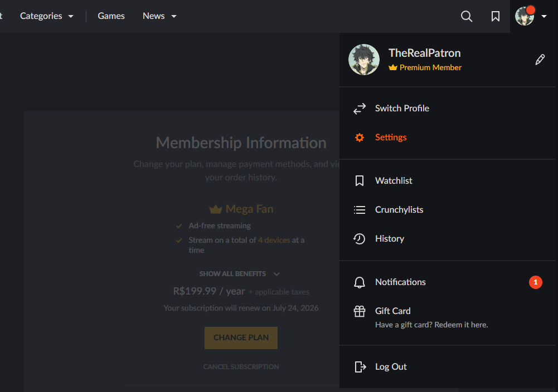Image resolution: width=558 pixels, height=392 pixels.
Task: Click the Gift Card present icon
Action: [x=360, y=311]
